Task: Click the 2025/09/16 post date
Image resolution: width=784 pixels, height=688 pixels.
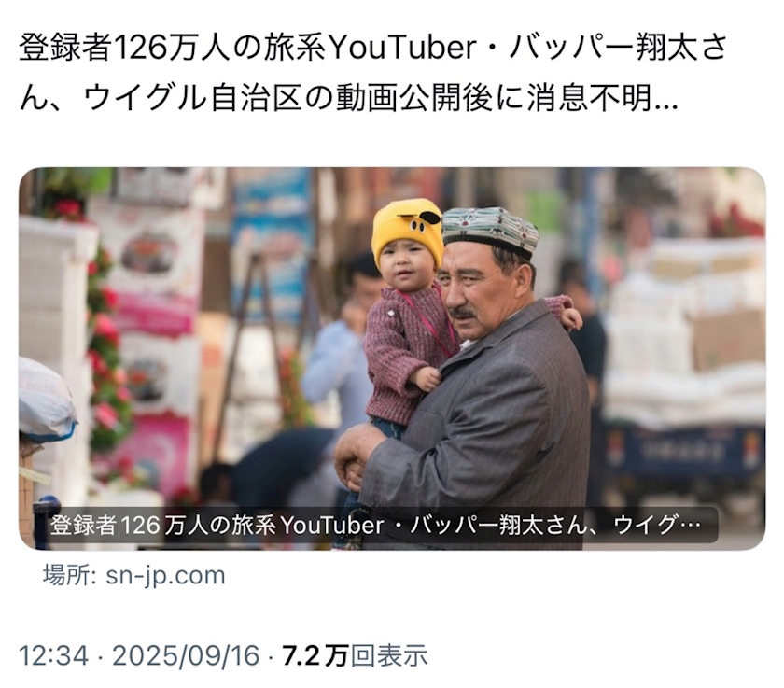Action: pos(186,655)
